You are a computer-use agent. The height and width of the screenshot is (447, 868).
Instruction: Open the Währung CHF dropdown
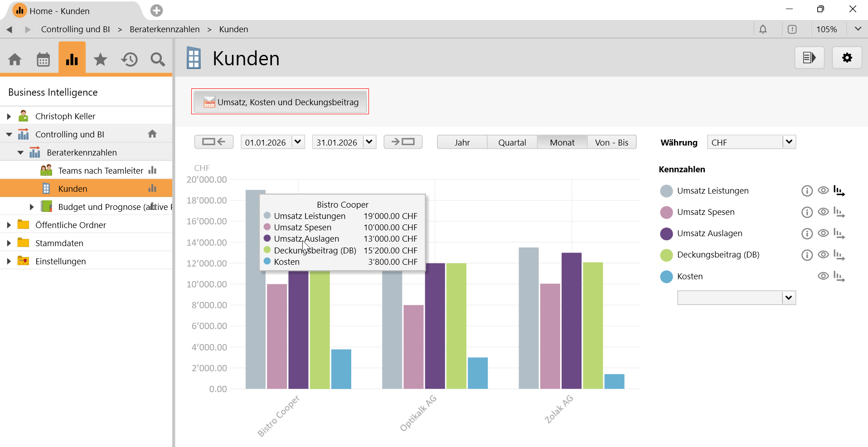pyautogui.click(x=789, y=142)
